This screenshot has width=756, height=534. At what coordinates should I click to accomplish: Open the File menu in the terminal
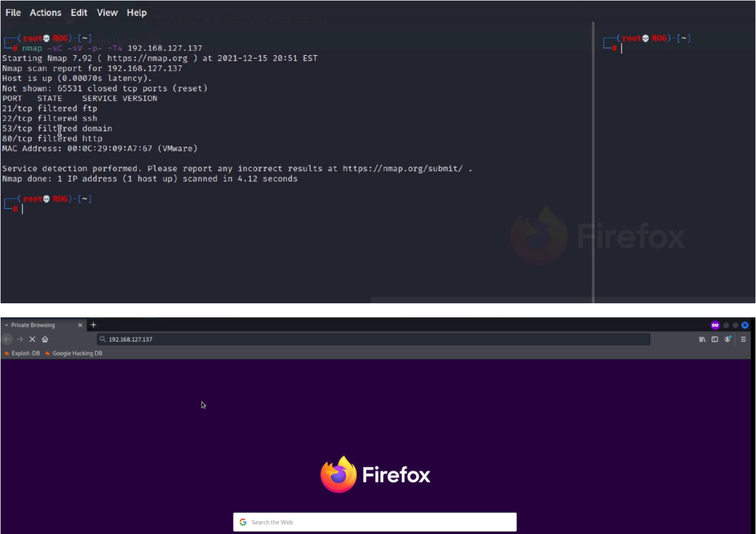point(13,12)
